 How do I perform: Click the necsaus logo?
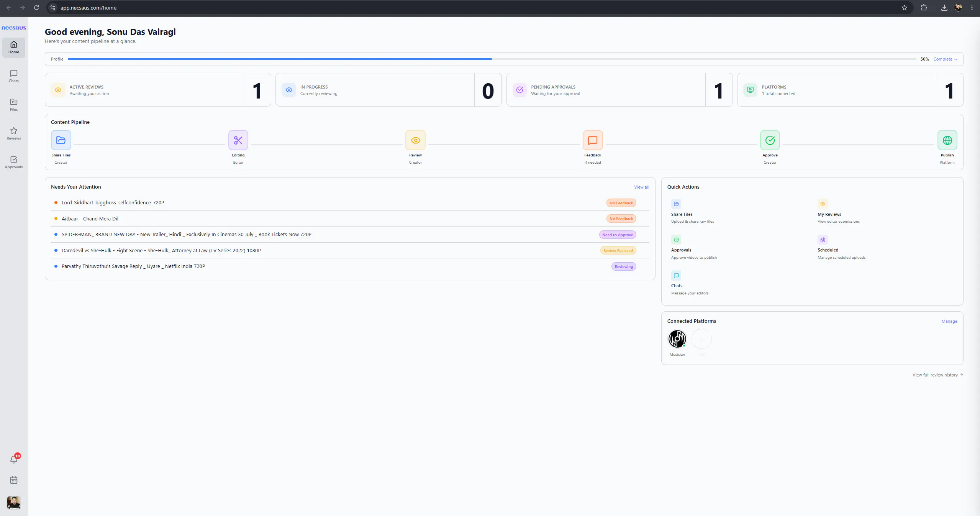[14, 28]
